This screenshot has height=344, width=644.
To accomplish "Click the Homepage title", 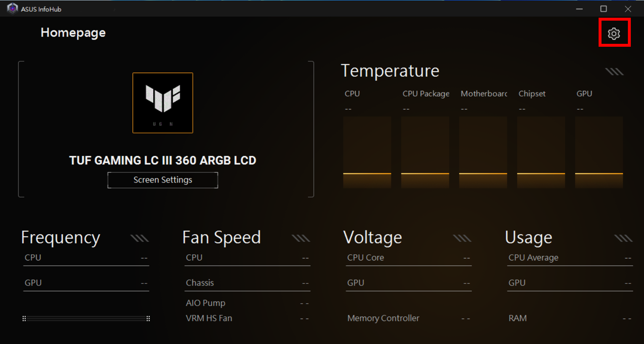I will pyautogui.click(x=73, y=33).
